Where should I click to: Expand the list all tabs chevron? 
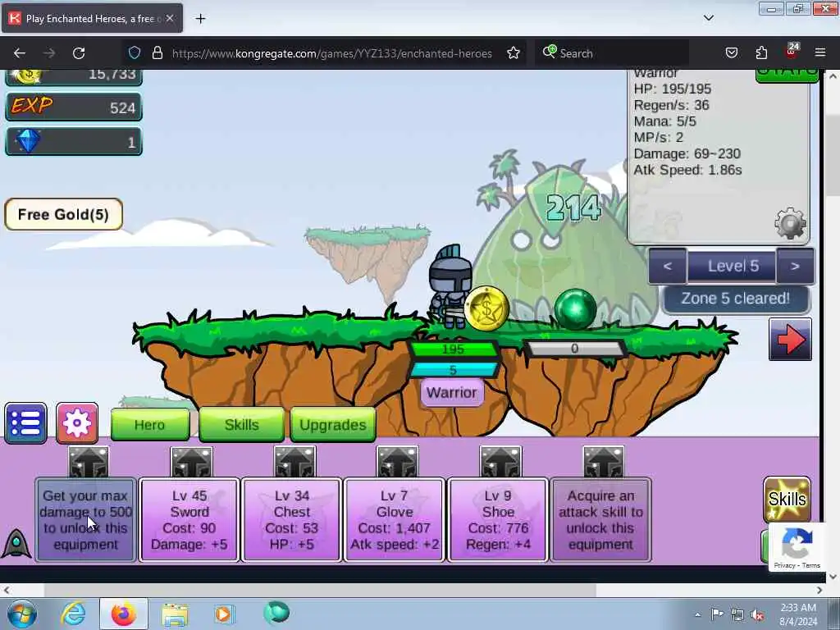click(x=708, y=18)
